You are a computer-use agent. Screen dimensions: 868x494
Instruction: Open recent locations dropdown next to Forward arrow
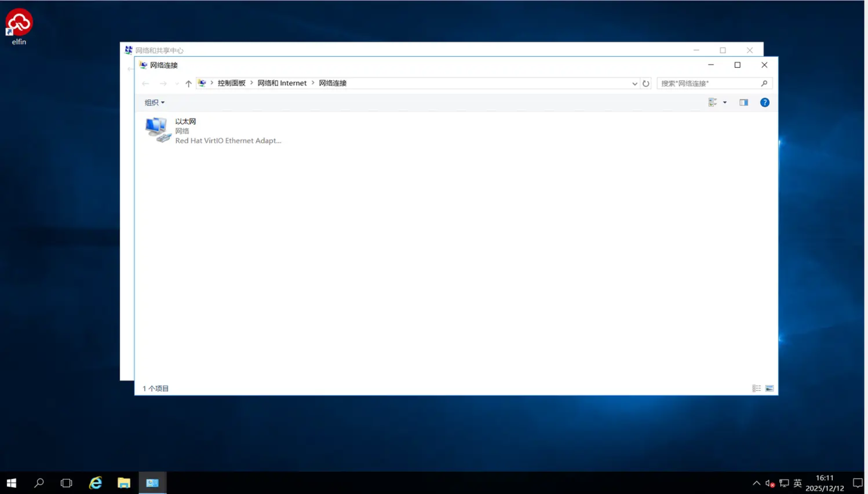point(177,84)
